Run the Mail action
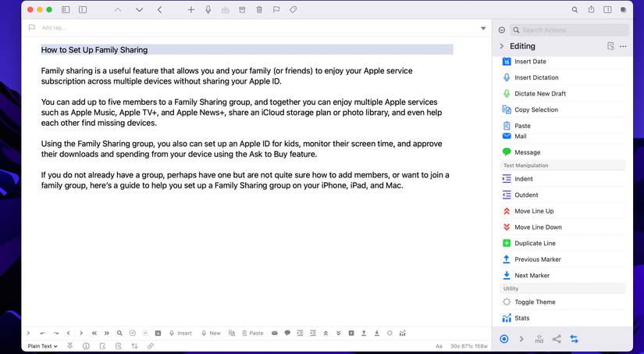The image size is (644, 354). 563,136
